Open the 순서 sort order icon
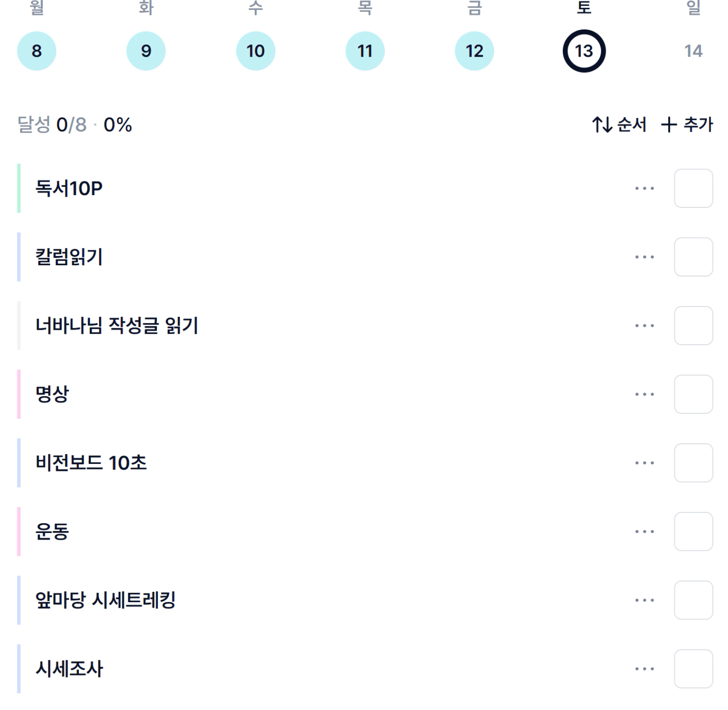 click(602, 125)
